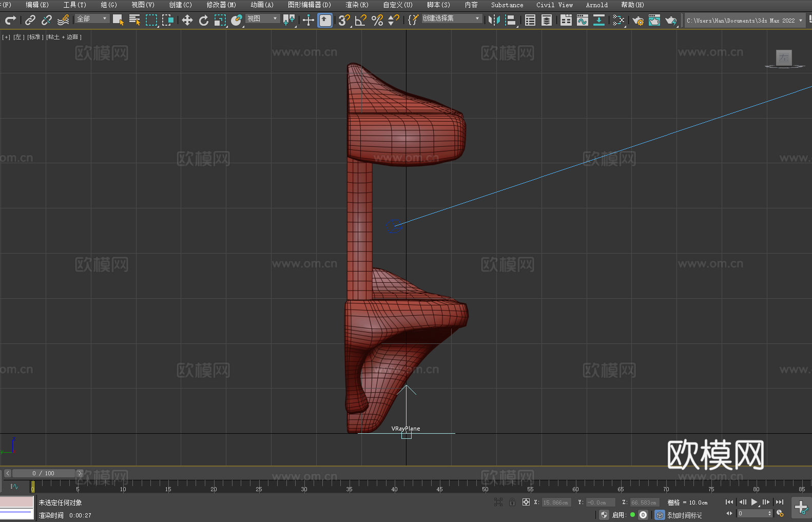Image resolution: width=812 pixels, height=522 pixels.
Task: Click the Z coordinate input field
Action: (645, 502)
